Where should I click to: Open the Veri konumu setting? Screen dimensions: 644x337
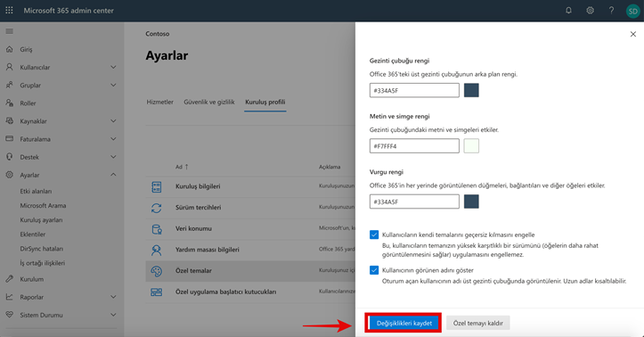(193, 228)
